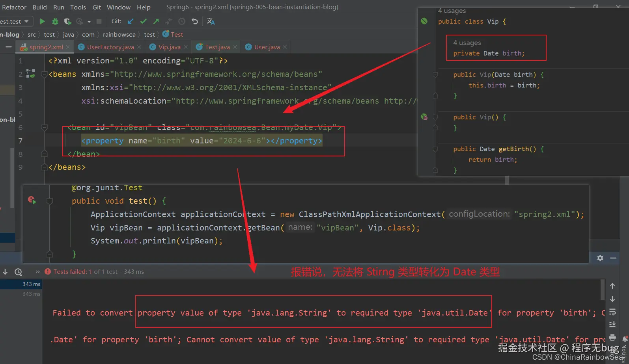The image size is (629, 364).
Task: Select the second '343 ms' test result row
Action: [x=21, y=294]
